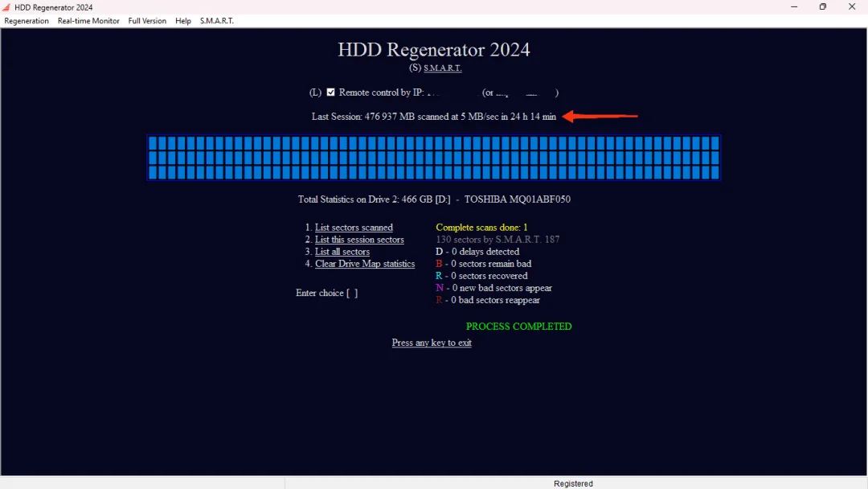Image resolution: width=868 pixels, height=489 pixels.
Task: Click the 0 delays detected line
Action: (x=477, y=252)
